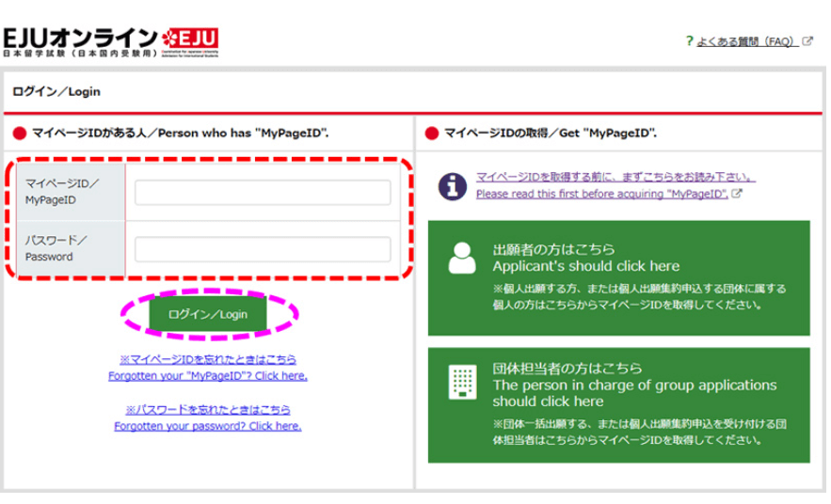This screenshot has height=504, width=831.
Task: Open Forgotten your password link
Action: 208,426
